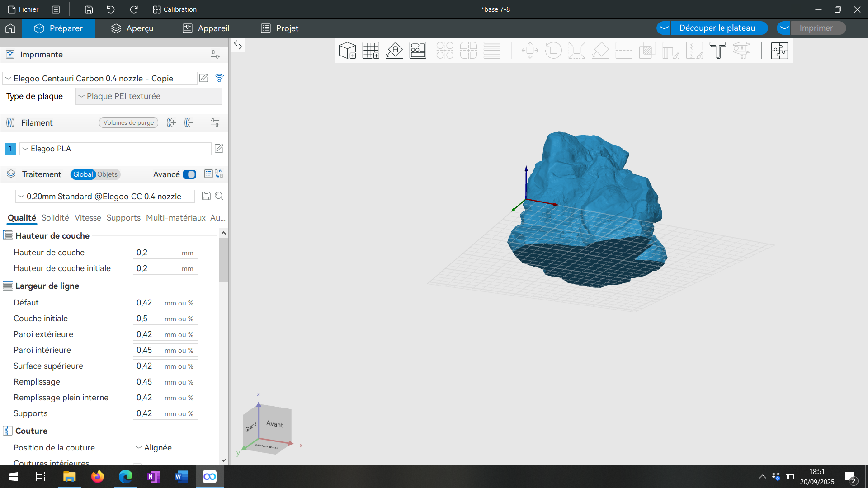868x488 pixels.
Task: Open the Add plate grid icon
Action: tap(371, 51)
